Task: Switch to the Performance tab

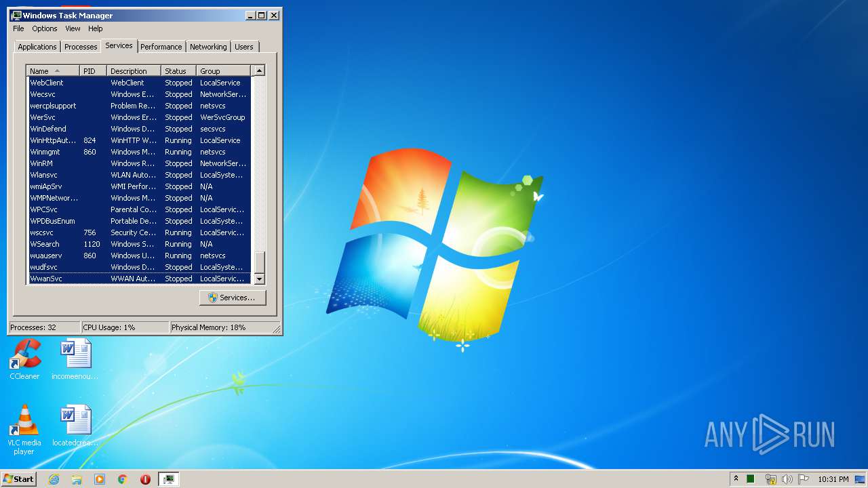Action: coord(161,47)
